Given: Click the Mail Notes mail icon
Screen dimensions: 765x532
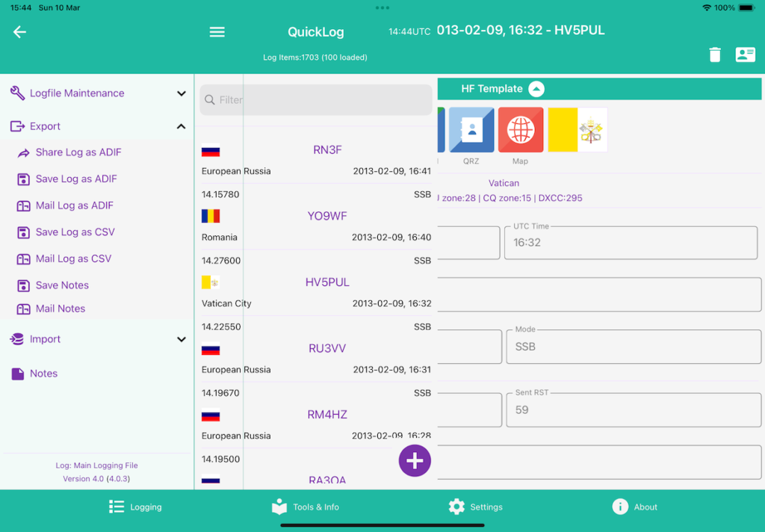Looking at the screenshot, I should click(23, 309).
